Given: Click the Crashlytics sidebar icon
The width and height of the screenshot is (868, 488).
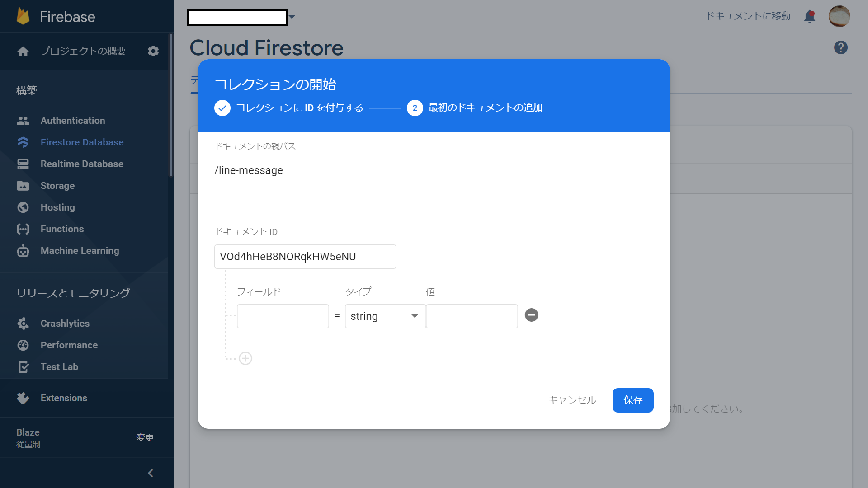Looking at the screenshot, I should click(23, 324).
